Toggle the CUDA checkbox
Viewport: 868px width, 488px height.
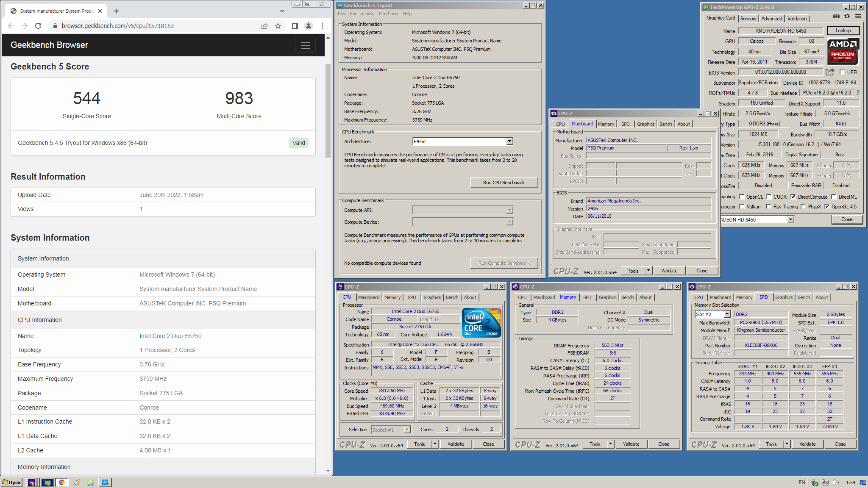769,197
